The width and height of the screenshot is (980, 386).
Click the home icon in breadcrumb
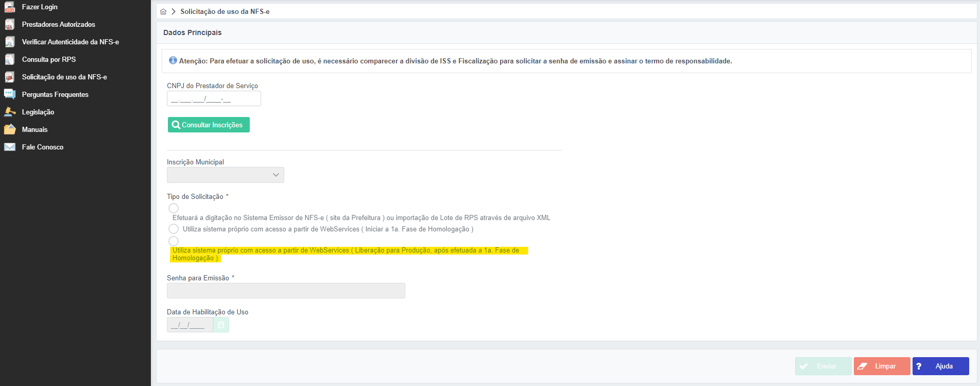pyautogui.click(x=163, y=11)
